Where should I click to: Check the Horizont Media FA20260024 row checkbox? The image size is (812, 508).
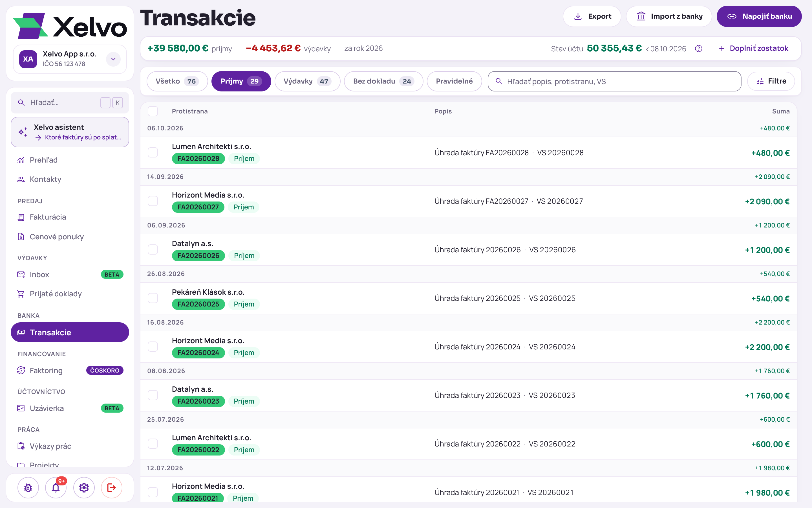click(153, 347)
